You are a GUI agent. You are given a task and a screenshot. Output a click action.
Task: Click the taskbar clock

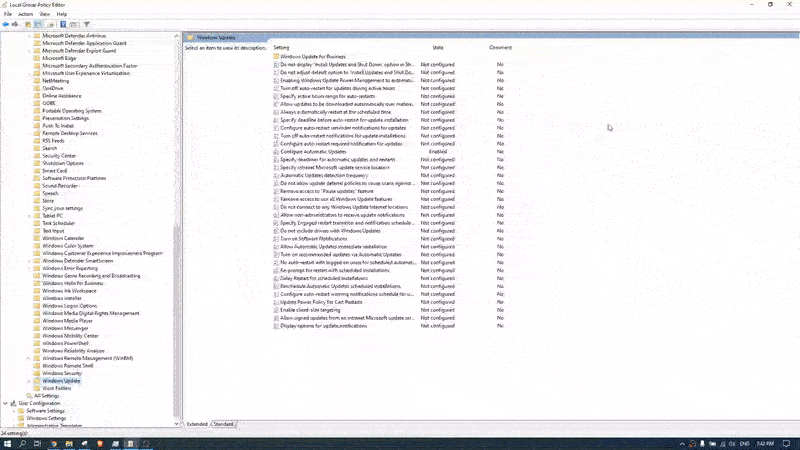tap(765, 444)
